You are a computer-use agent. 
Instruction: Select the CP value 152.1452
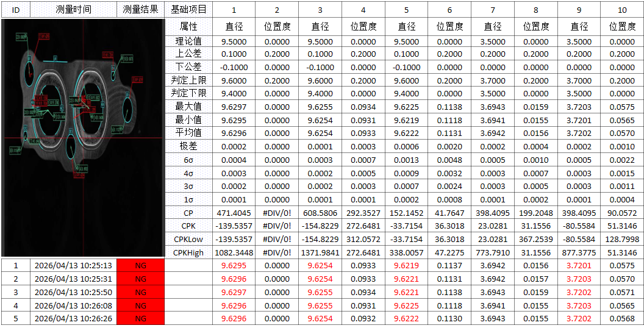[x=407, y=213]
